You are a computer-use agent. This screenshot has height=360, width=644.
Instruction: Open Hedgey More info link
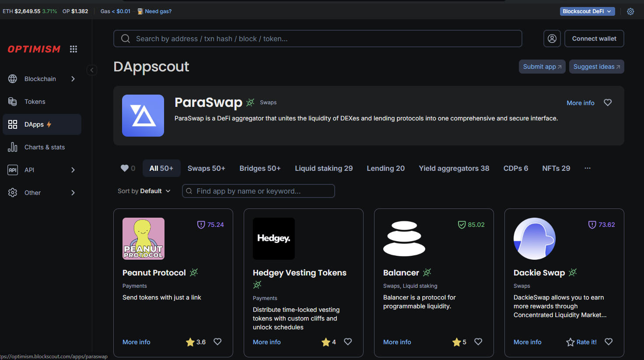tap(267, 342)
